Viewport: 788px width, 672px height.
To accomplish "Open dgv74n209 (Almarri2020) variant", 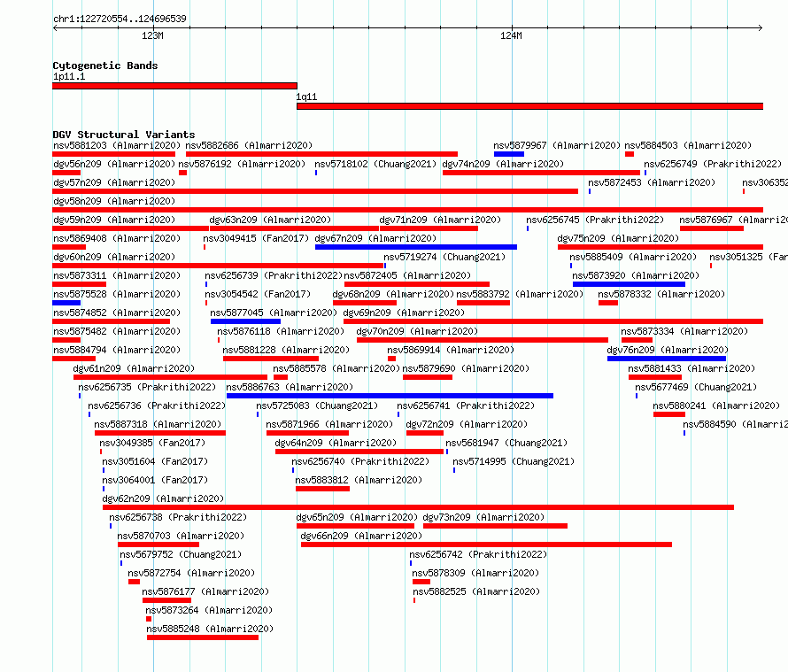I will (541, 173).
